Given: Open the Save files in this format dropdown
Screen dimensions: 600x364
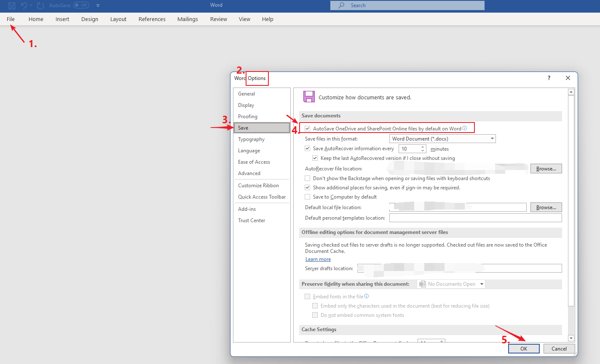Looking at the screenshot, I should click(x=492, y=139).
